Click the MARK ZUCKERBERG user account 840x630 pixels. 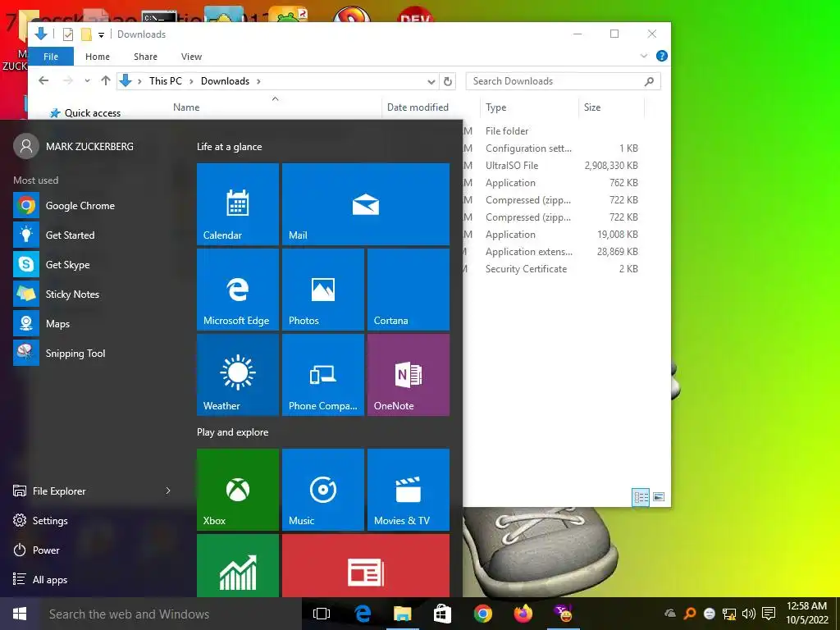click(x=74, y=146)
